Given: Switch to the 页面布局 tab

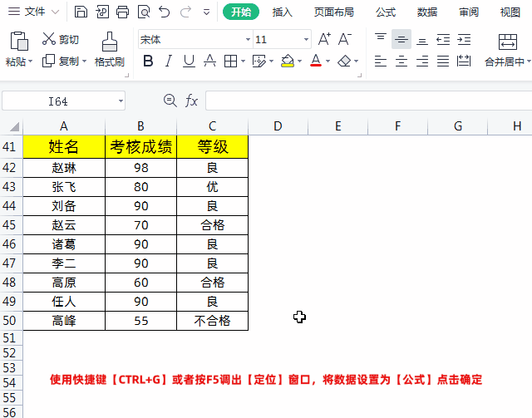Looking at the screenshot, I should coord(334,12).
